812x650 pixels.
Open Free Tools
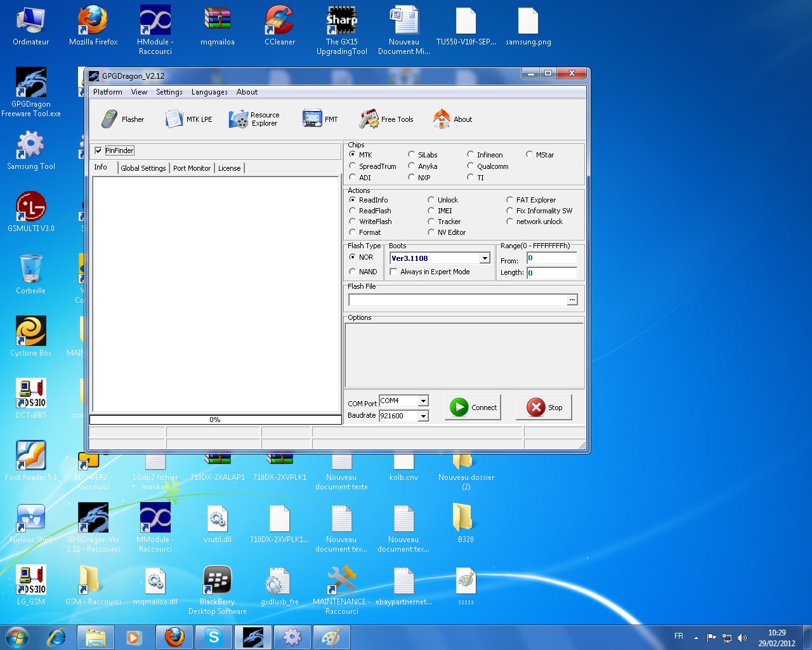pyautogui.click(x=387, y=119)
